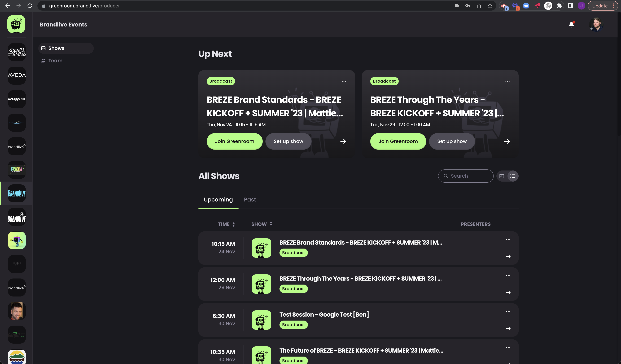Open the man's face photo workspace icon
This screenshot has width=621, height=364.
pyautogui.click(x=16, y=311)
